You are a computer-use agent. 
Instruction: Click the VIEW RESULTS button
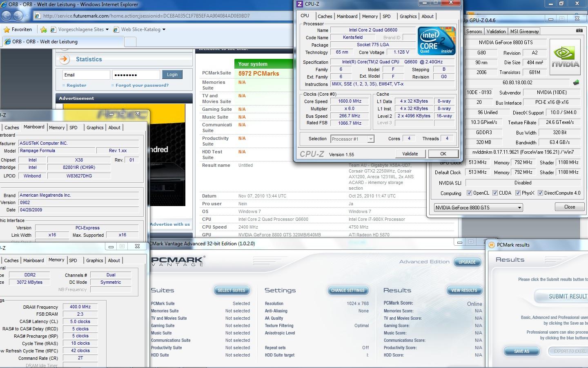(464, 290)
